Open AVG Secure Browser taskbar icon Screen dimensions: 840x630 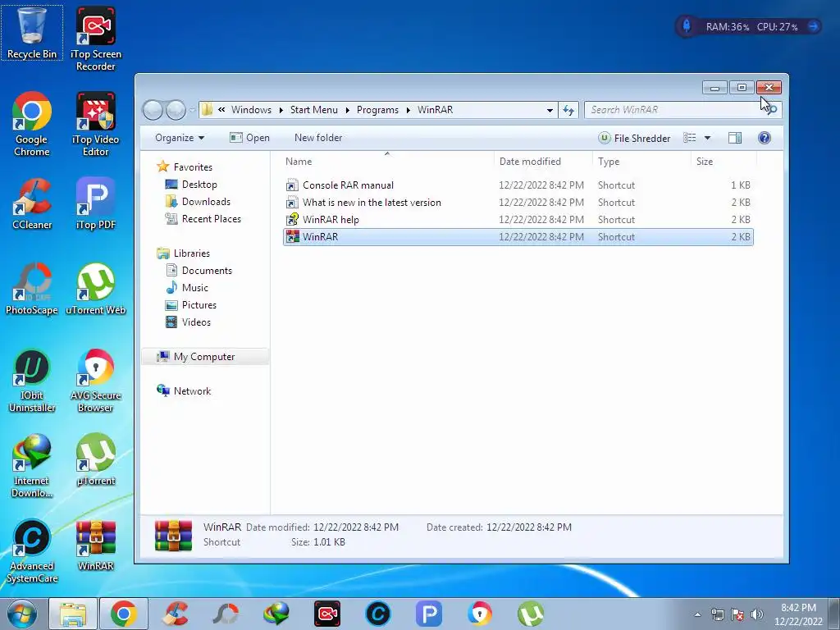479,614
